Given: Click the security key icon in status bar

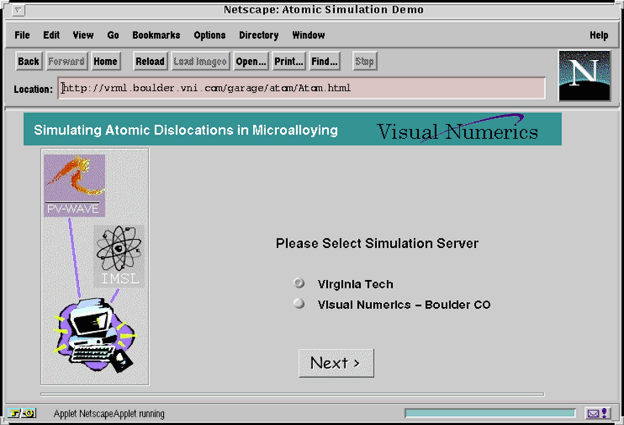Looking at the screenshot, I should tap(22, 413).
